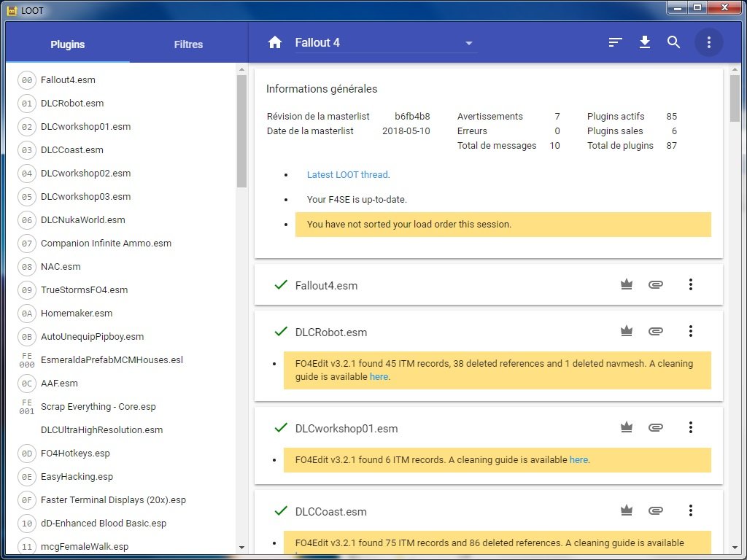This screenshot has height=560, width=747.
Task: Click the plugin list scrollbar thumb
Action: 241,131
